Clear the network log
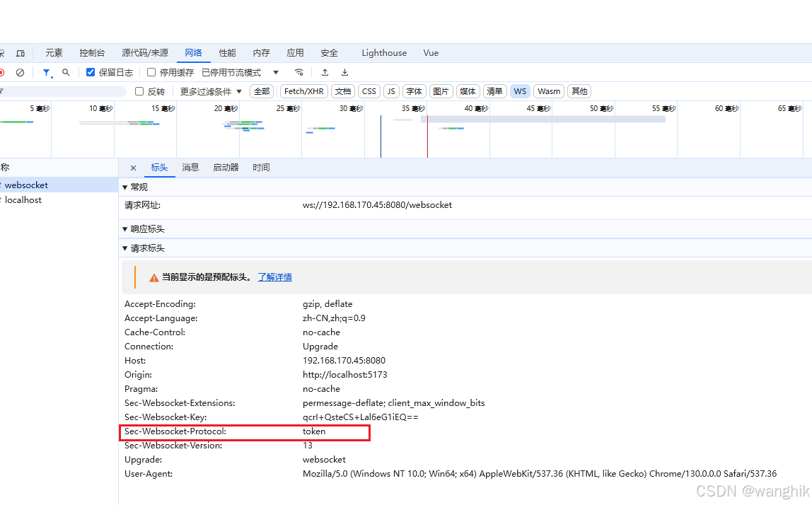This screenshot has height=505, width=812. [20, 71]
